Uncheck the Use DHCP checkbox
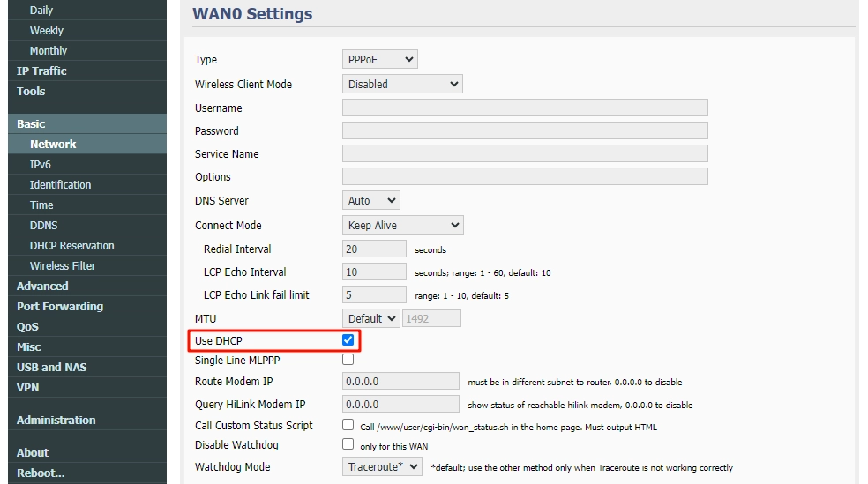The width and height of the screenshot is (868, 484). (348, 339)
